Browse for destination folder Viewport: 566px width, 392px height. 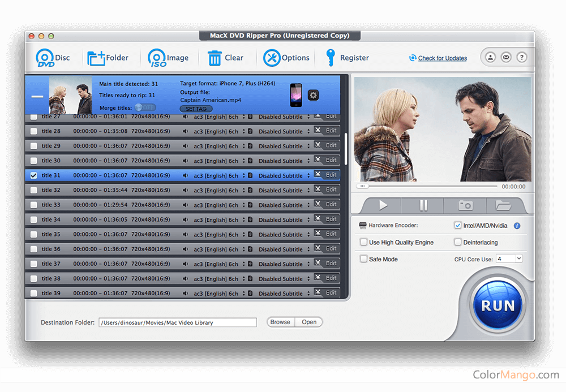click(x=281, y=322)
